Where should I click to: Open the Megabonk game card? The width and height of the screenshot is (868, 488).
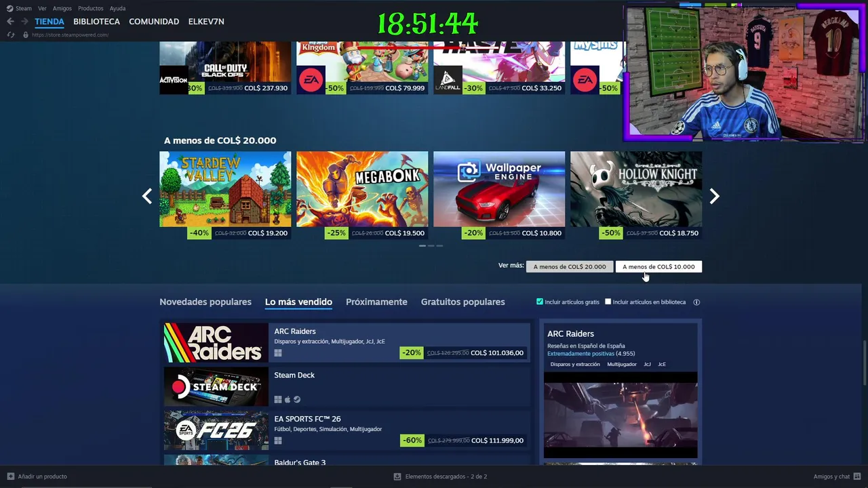[x=362, y=195]
